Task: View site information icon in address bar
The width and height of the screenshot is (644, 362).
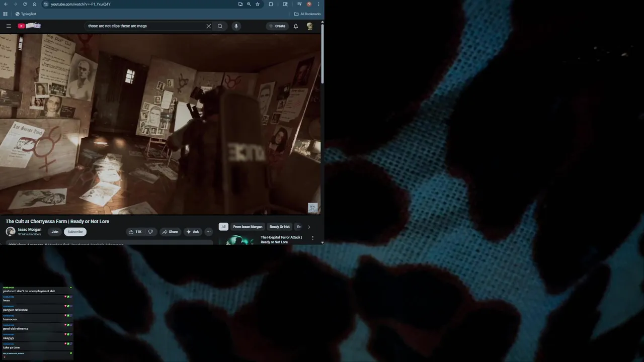Action: (x=45, y=4)
